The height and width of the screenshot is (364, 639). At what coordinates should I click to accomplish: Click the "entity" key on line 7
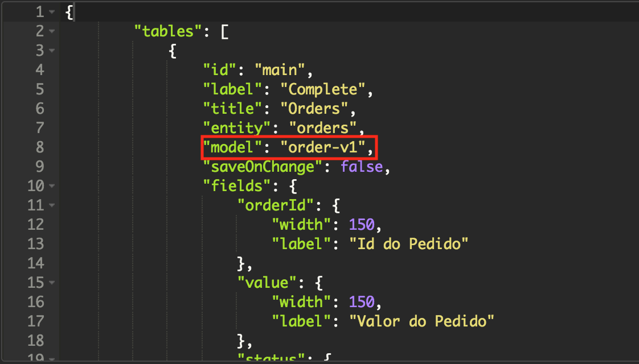coord(236,128)
